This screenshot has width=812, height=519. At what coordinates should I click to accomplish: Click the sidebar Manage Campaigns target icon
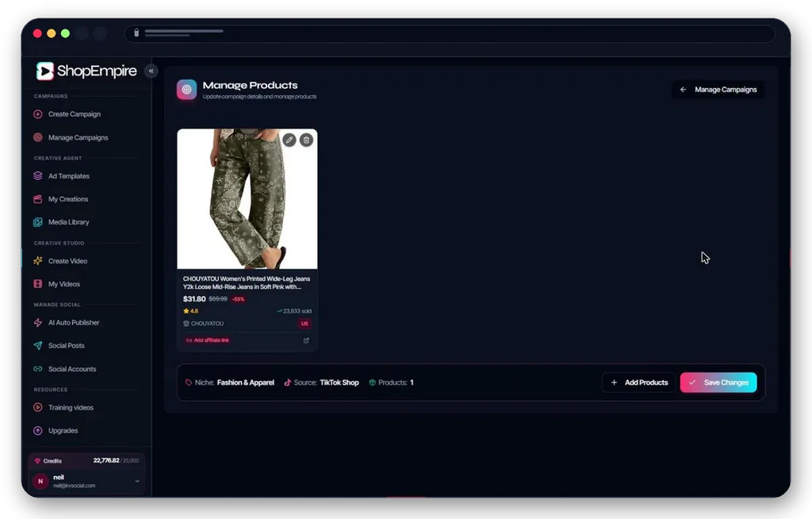[x=38, y=137]
